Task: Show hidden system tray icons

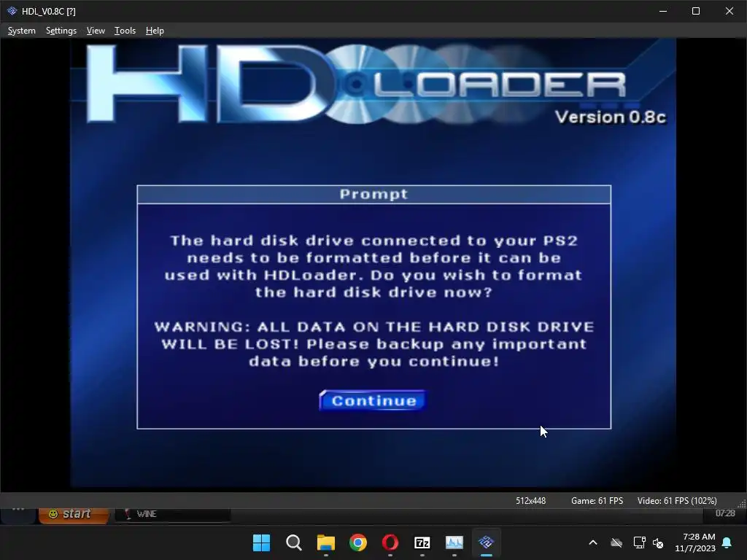Action: 593,542
